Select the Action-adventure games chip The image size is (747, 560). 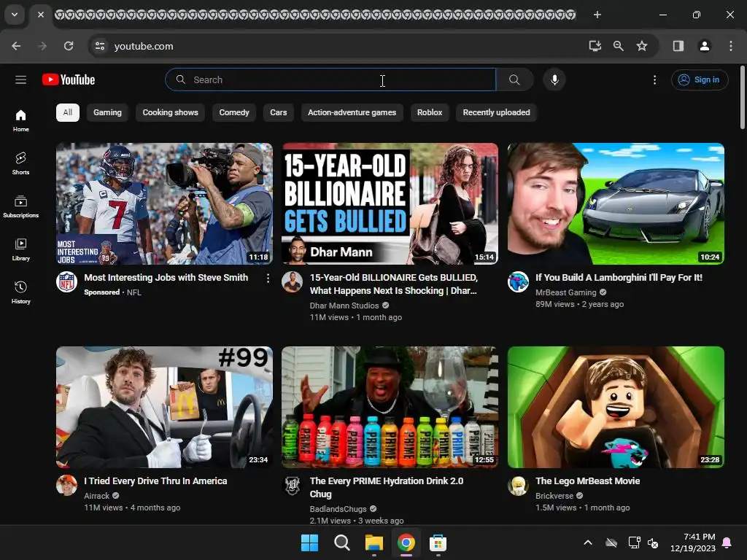[x=352, y=112]
